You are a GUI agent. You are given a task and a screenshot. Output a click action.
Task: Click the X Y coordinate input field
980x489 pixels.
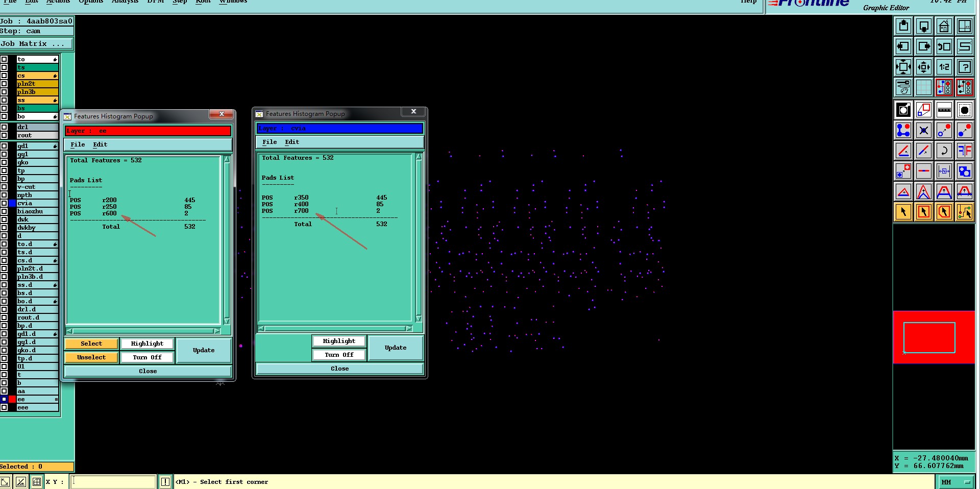[113, 481]
